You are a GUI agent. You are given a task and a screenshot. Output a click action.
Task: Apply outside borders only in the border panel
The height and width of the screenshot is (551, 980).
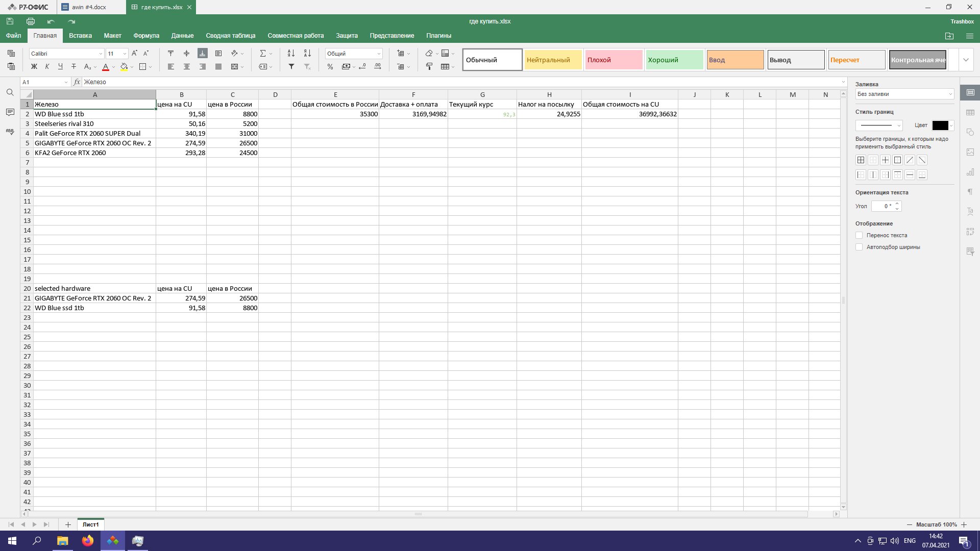point(898,160)
